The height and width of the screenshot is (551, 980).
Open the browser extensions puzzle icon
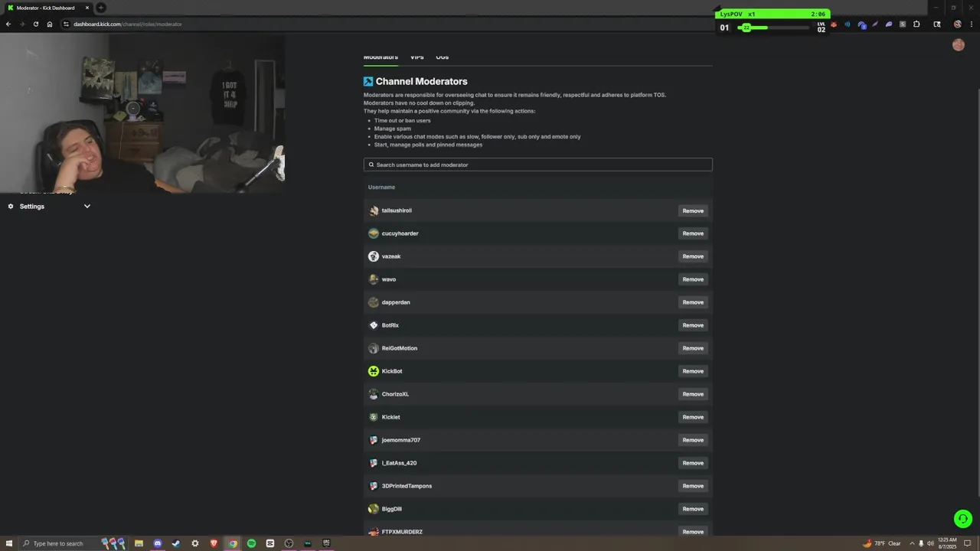coord(916,24)
